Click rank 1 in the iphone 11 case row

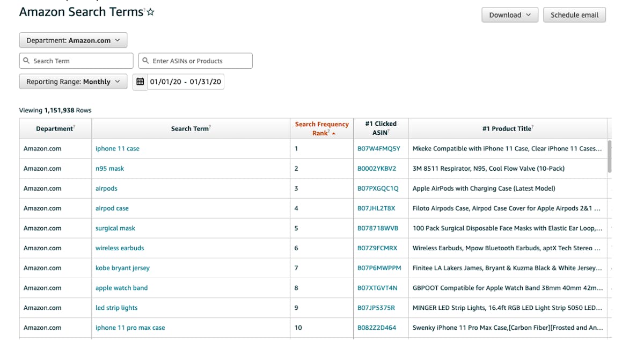pos(296,149)
